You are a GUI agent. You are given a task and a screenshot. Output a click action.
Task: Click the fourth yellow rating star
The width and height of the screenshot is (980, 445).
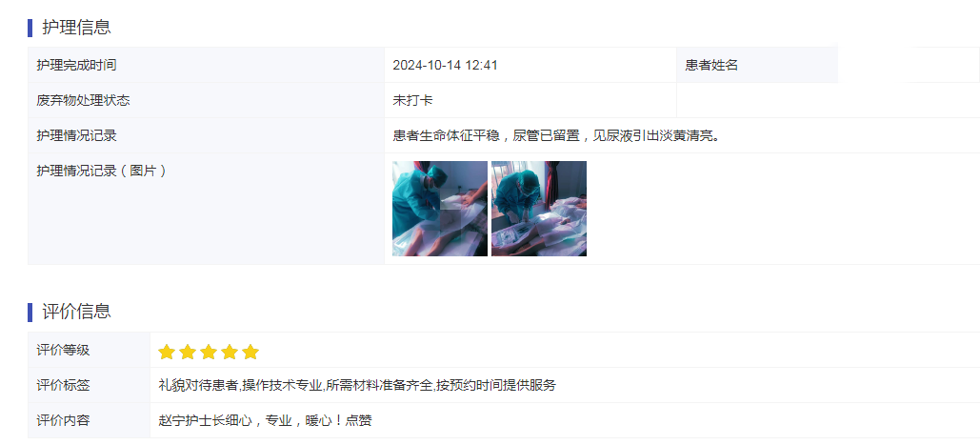(x=230, y=352)
